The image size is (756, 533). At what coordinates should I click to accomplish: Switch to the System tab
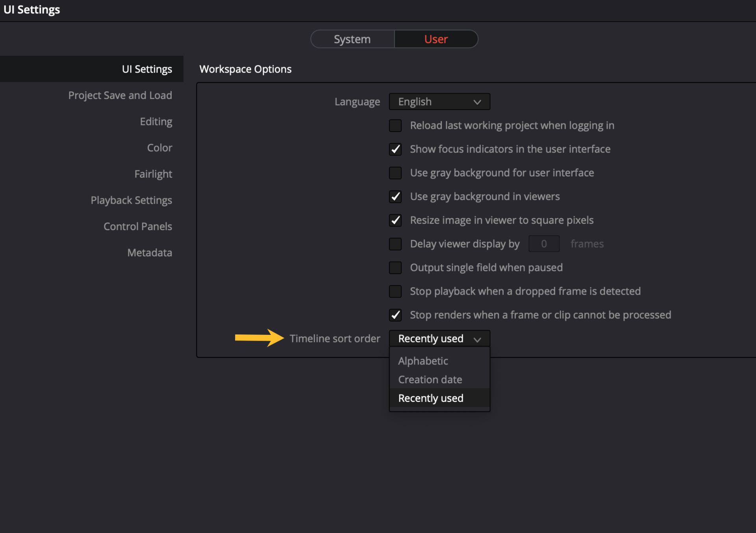pos(352,39)
